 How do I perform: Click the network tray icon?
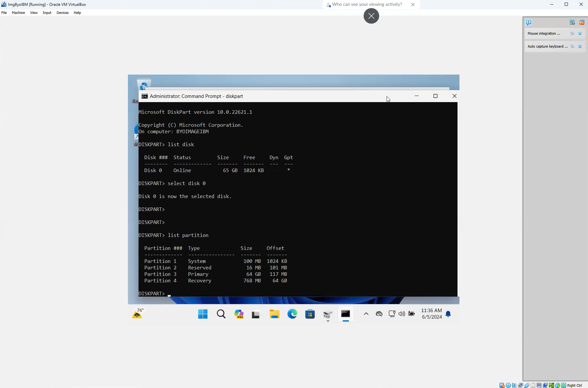coord(392,314)
